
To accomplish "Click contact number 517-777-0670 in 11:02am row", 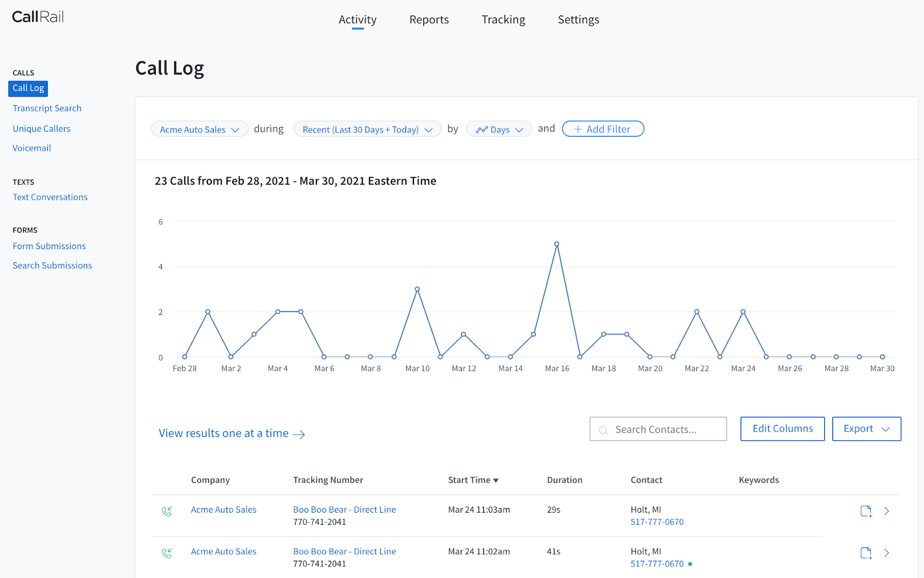I will point(657,564).
